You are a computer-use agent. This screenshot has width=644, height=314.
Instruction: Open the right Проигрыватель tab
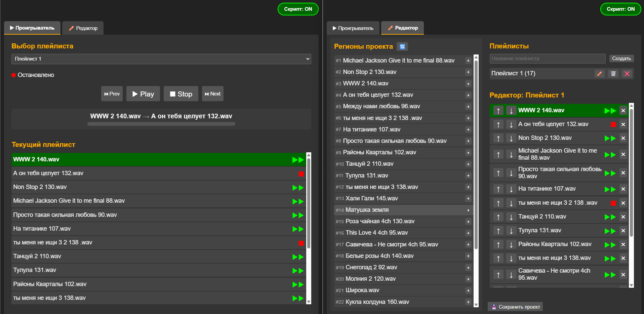[x=353, y=28]
